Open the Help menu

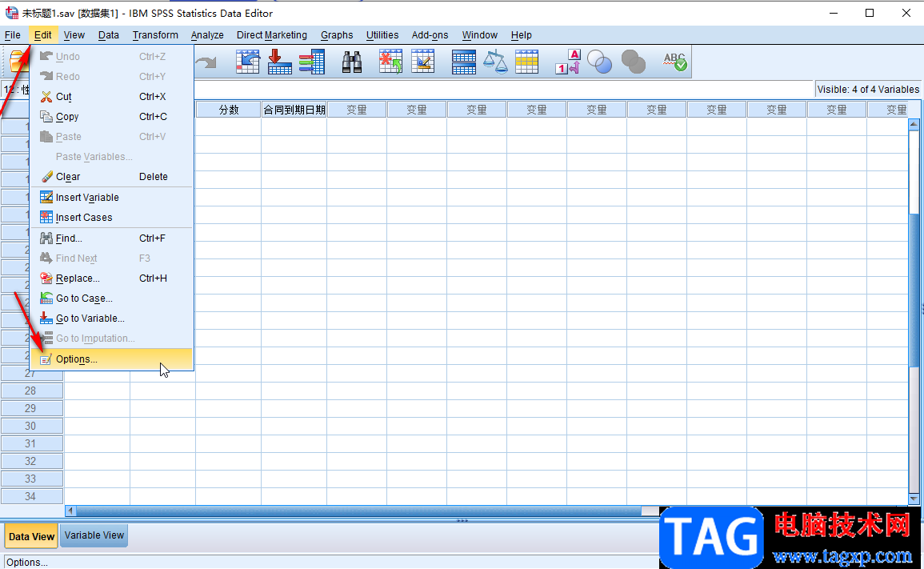click(522, 34)
